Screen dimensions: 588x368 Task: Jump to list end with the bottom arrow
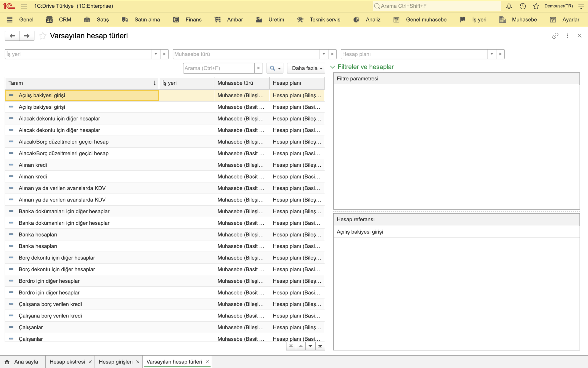[320, 346]
